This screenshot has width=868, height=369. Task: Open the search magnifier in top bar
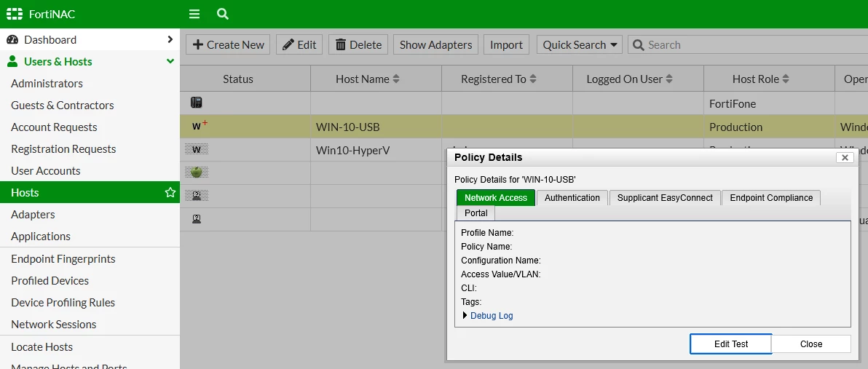(x=223, y=14)
